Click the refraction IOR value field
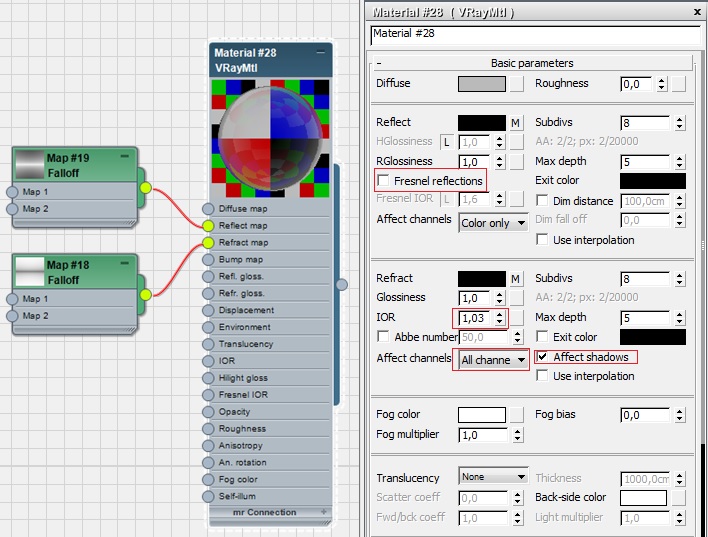The width and height of the screenshot is (708, 537). click(x=475, y=318)
